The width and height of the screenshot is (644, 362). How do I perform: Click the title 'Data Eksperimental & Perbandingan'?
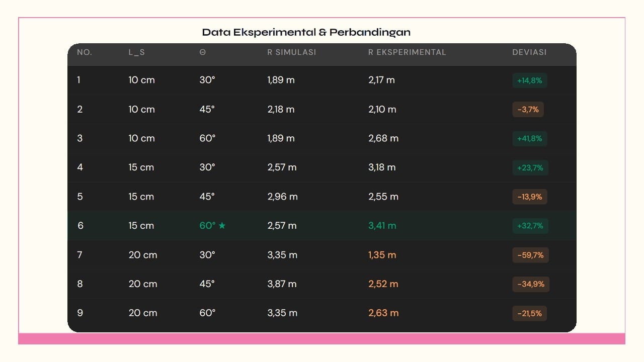pos(306,32)
